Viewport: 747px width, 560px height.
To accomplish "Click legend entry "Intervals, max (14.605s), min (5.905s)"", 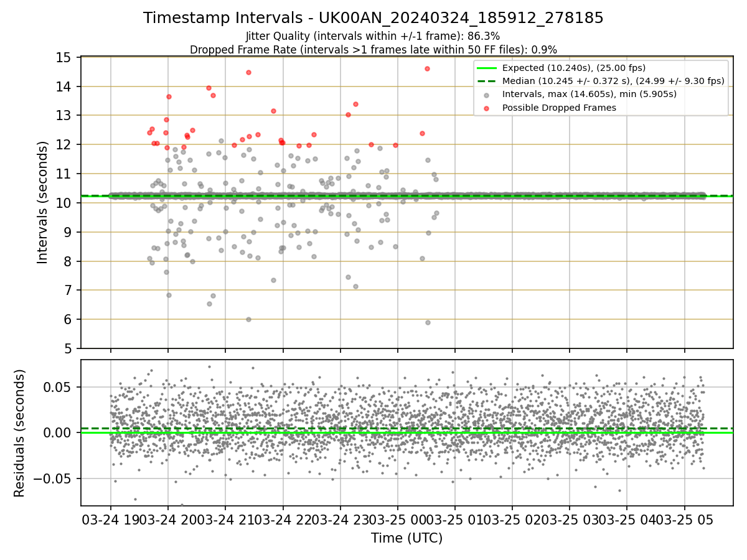I will (x=590, y=95).
